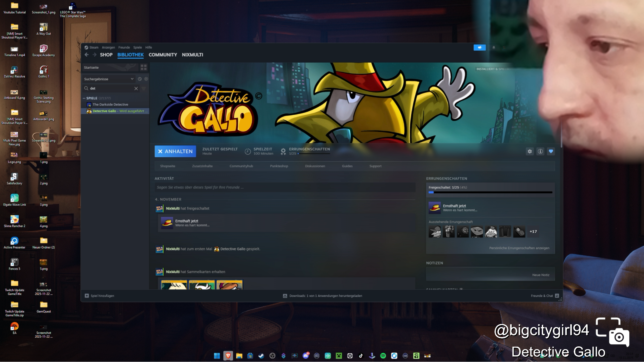
Task: Open the Downloads manager status
Action: [x=323, y=296]
